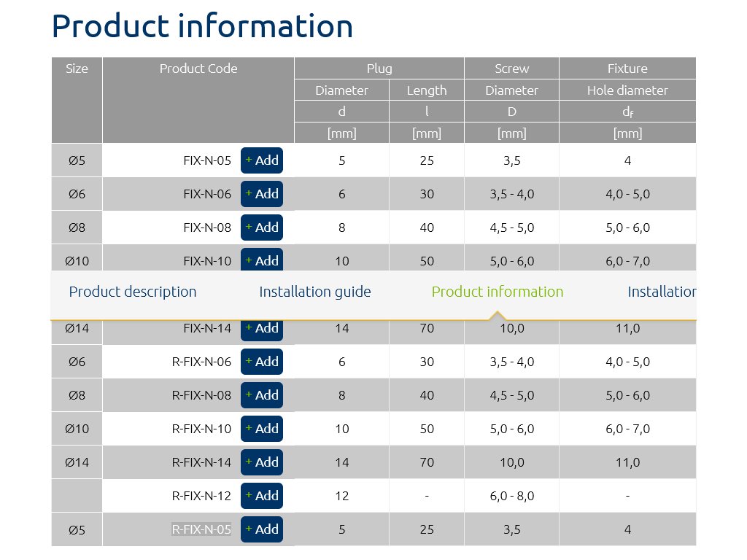Add R-FIX-N-06 product
Viewport: 747px width, 560px height.
[261, 362]
